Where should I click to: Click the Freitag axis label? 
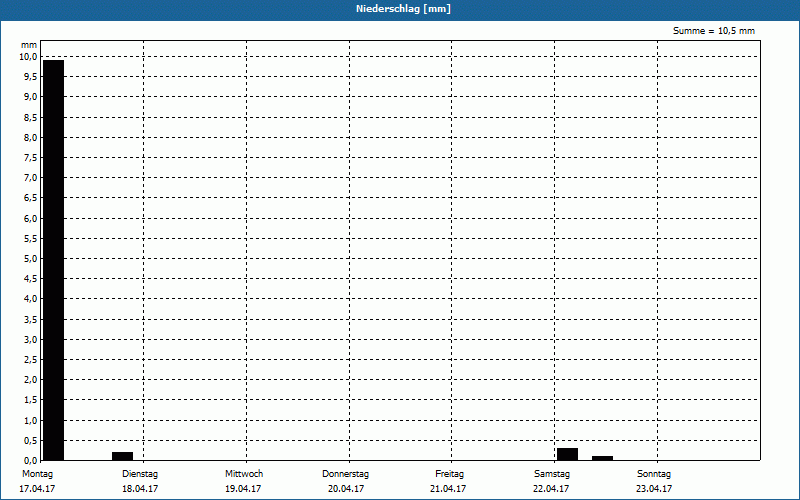tap(449, 474)
